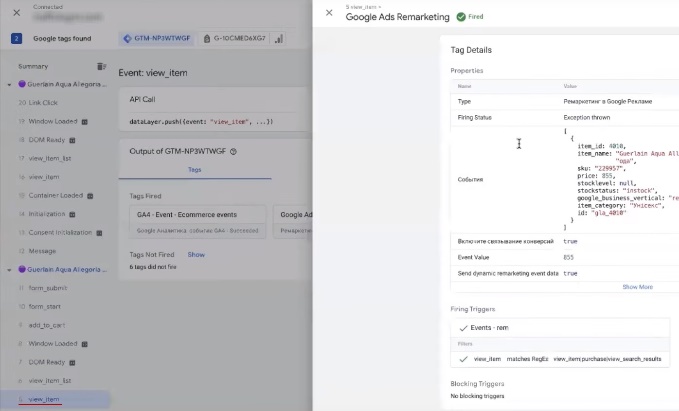
Task: Open the GA4 - Event - Ecommerce events tag card
Action: pyautogui.click(x=200, y=215)
